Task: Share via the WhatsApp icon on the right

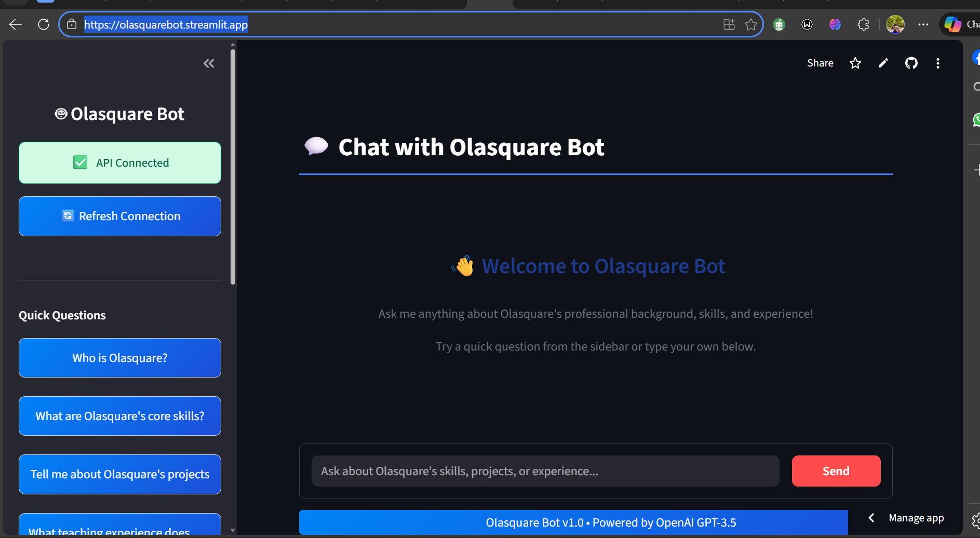Action: coord(976,119)
